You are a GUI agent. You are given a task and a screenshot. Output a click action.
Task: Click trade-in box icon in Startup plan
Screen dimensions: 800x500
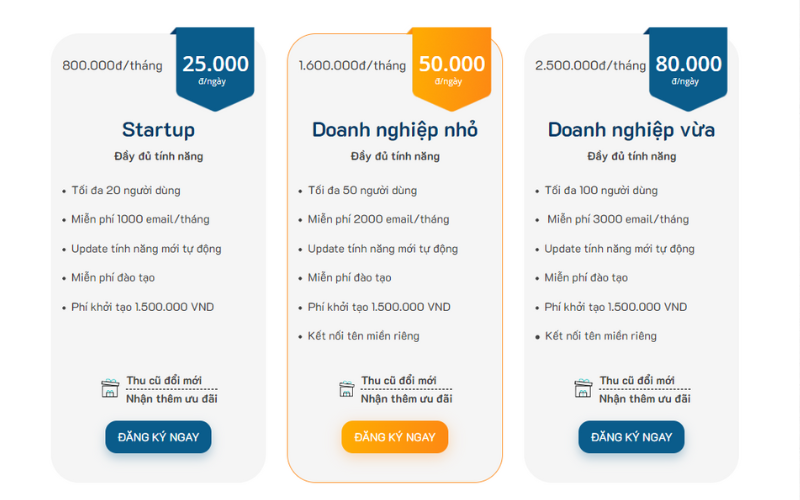[110, 389]
